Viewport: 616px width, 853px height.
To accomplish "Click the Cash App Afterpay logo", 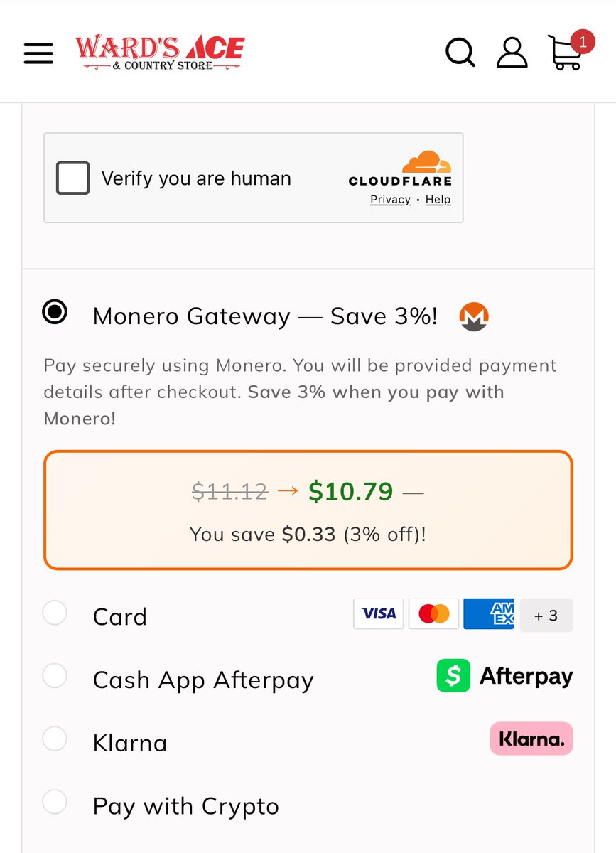I will 504,676.
